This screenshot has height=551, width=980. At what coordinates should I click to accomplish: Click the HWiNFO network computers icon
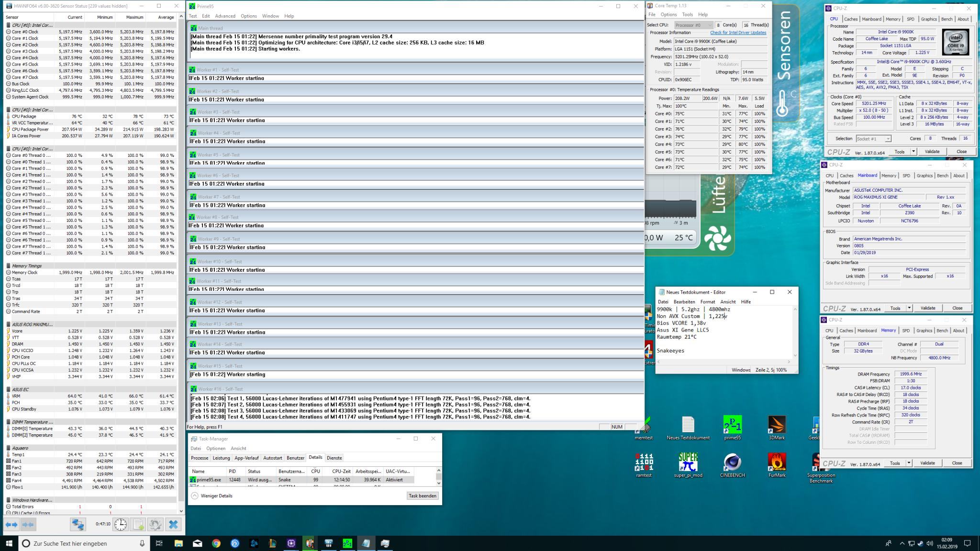point(78,525)
